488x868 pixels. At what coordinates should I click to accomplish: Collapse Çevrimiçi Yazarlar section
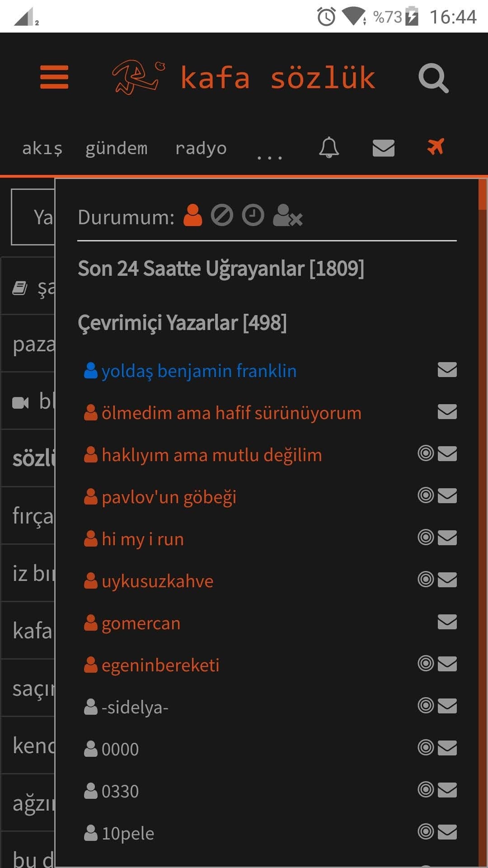coord(182,323)
